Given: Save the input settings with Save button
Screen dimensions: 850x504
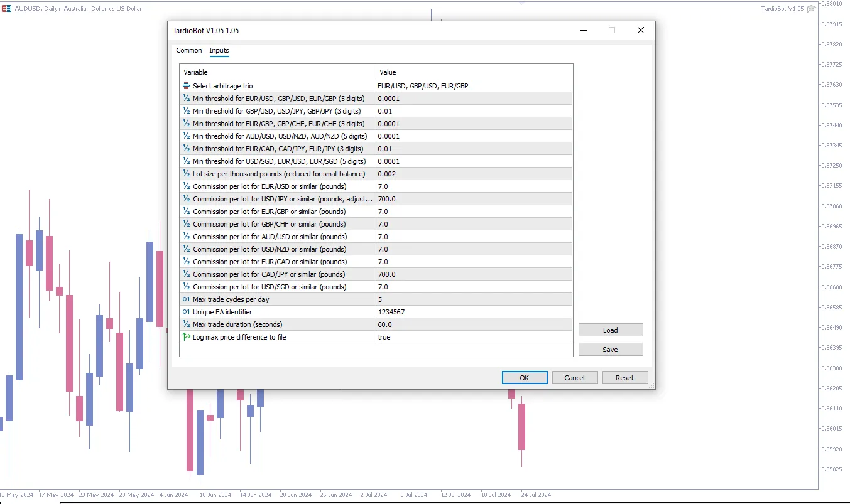Looking at the screenshot, I should click(610, 350).
